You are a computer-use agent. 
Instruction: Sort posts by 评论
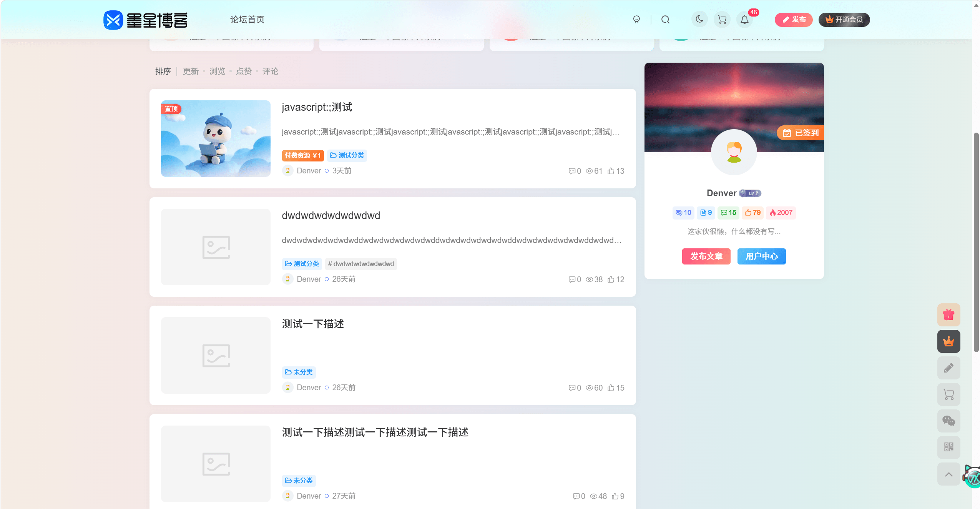click(270, 72)
